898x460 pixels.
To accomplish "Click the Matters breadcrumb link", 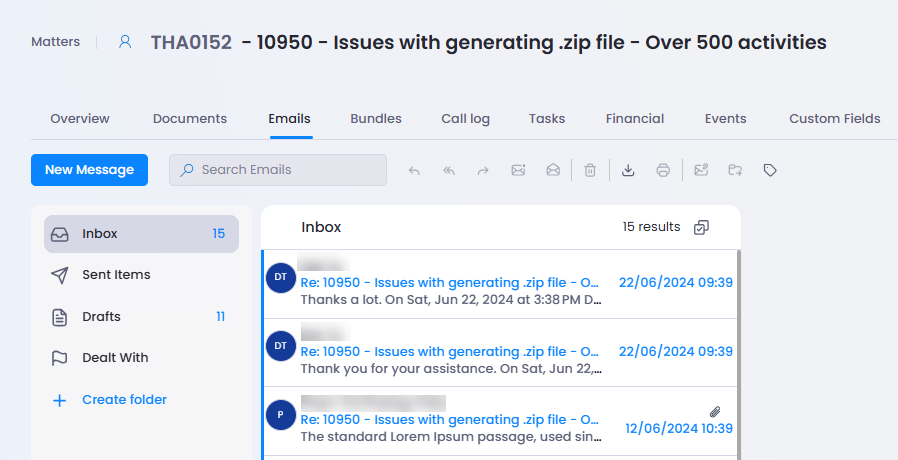I will coord(55,42).
